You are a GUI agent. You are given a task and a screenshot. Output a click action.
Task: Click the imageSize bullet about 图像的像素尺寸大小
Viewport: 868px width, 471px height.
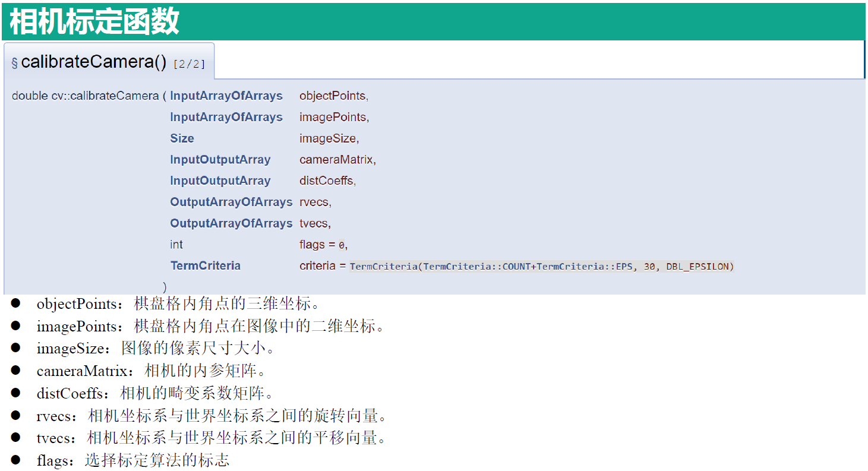pos(156,348)
